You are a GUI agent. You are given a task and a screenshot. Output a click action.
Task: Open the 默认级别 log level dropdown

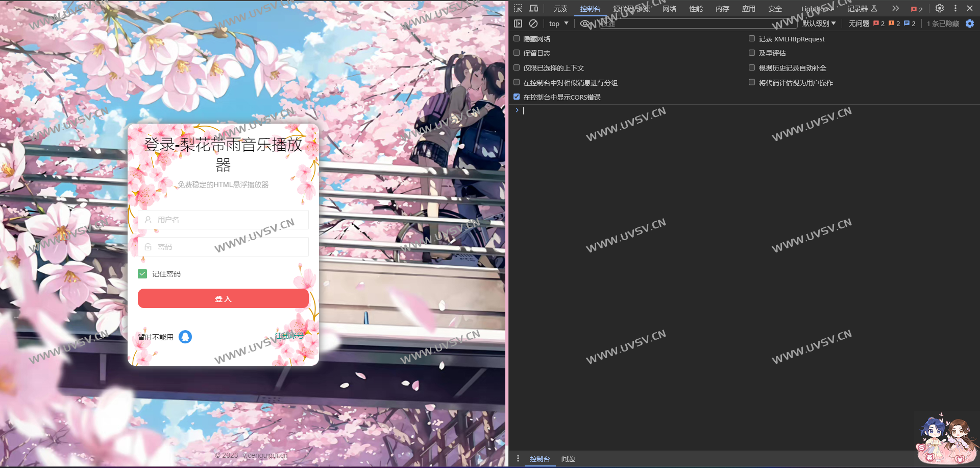(819, 24)
